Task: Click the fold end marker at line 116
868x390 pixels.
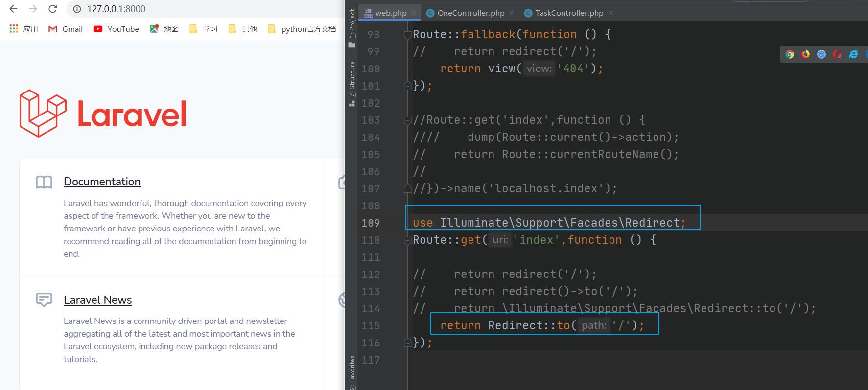Action: [x=407, y=343]
